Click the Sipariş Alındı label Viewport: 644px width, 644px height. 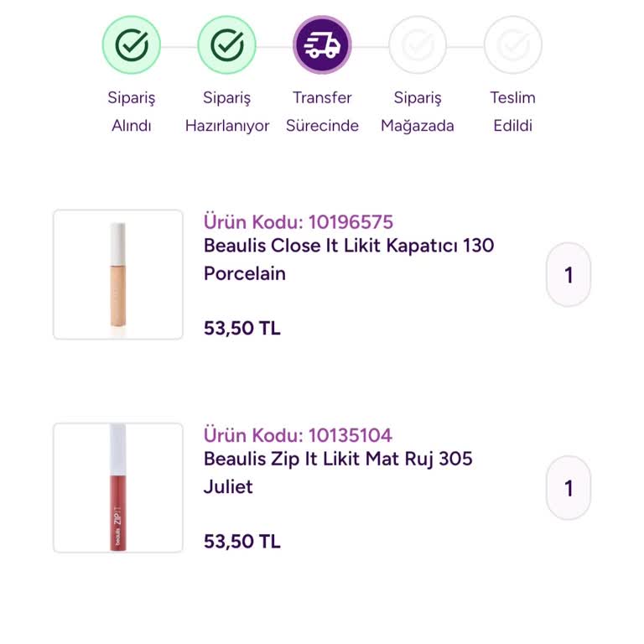132,112
